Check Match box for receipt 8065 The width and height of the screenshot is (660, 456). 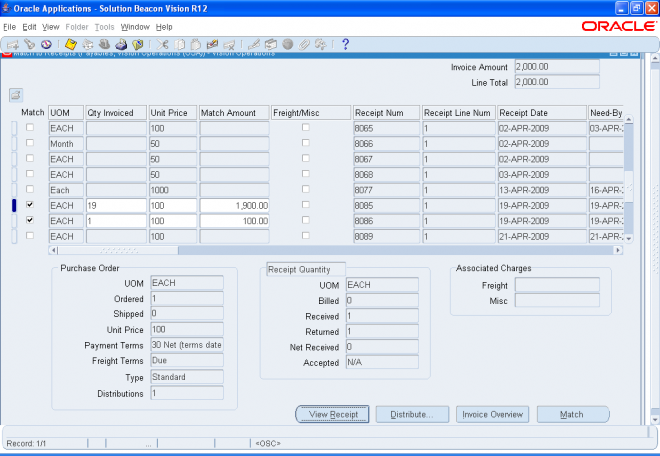click(x=30, y=127)
